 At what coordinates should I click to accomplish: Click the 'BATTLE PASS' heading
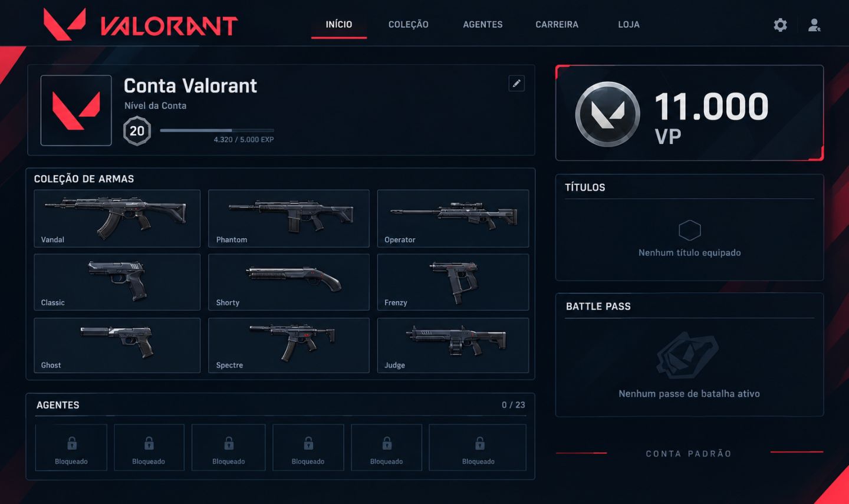click(x=598, y=306)
